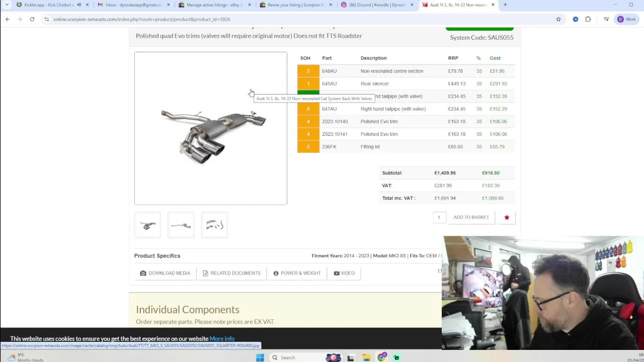The height and width of the screenshot is (362, 644).
Task: Open the weather widget showing 9°C
Action: 25,357
